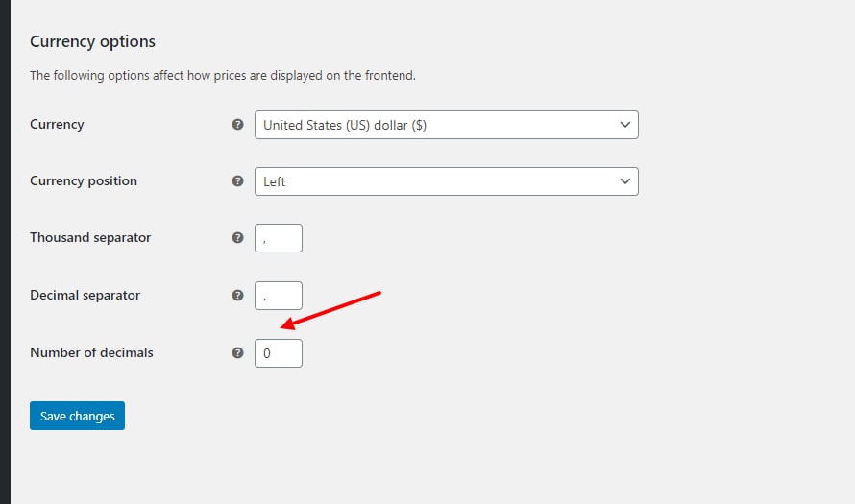
Task: Click the description text about frontend prices
Action: (222, 76)
